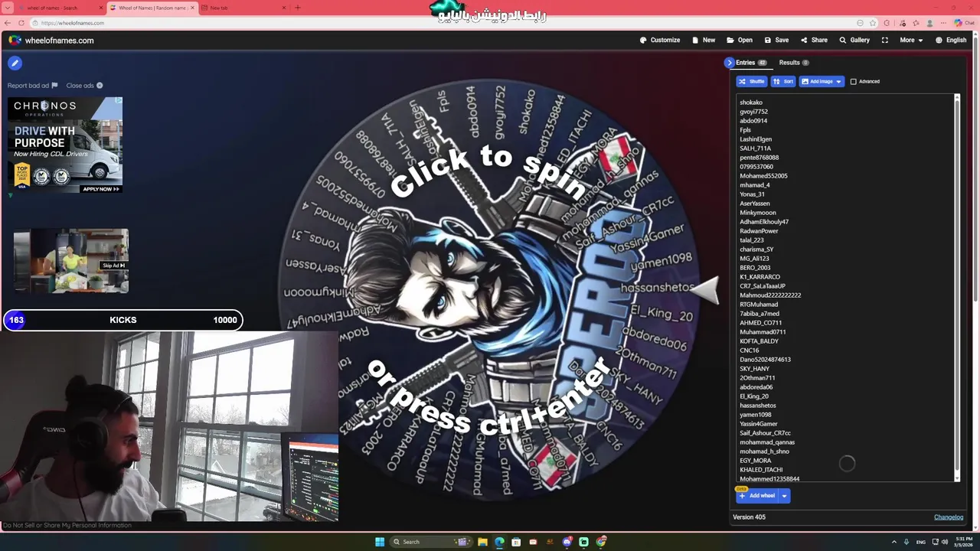Click entry 'CR7_SaLaTaaaUP' in the list
This screenshot has height=551, width=980.
763,286
